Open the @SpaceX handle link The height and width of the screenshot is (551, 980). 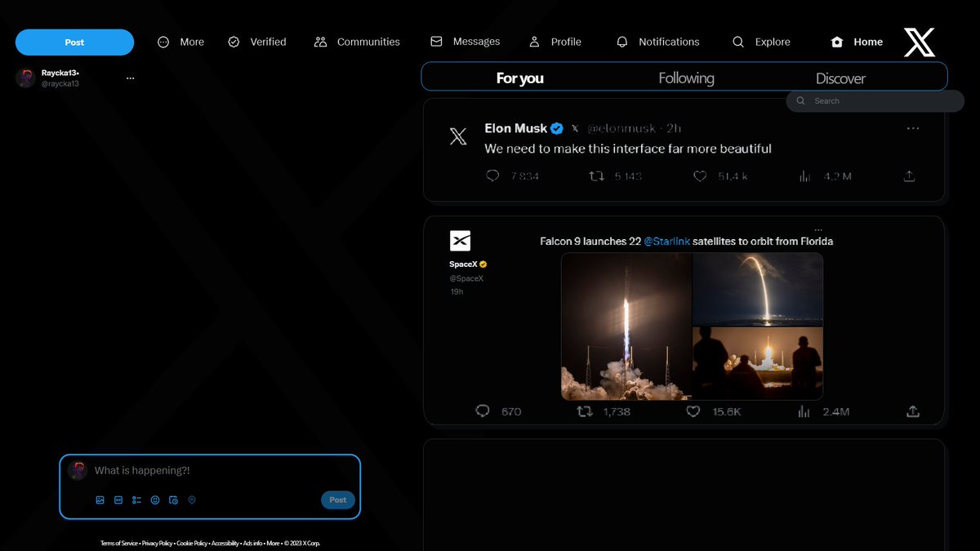(x=466, y=278)
